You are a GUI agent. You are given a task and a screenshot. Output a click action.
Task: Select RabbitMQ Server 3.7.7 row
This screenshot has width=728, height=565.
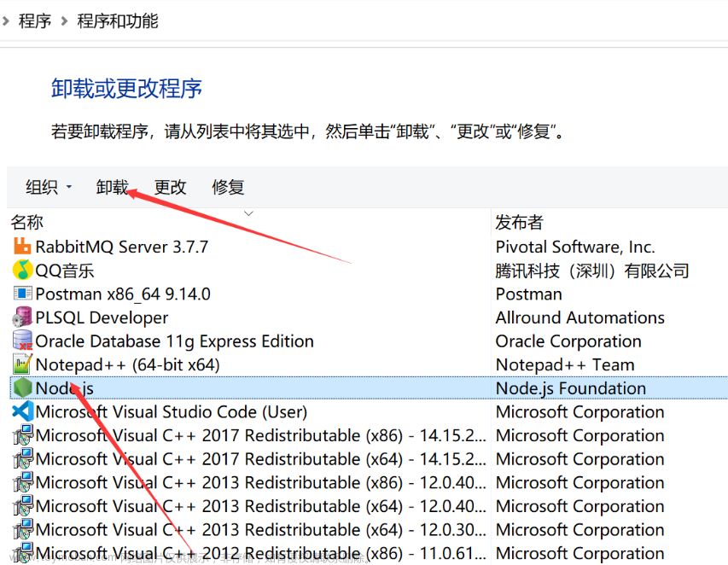pyautogui.click(x=122, y=247)
